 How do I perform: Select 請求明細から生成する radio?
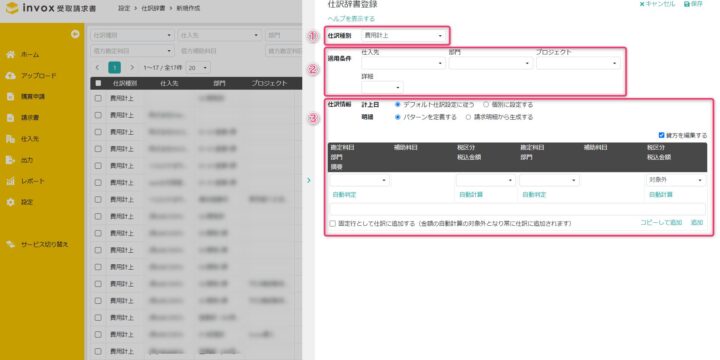pos(468,117)
